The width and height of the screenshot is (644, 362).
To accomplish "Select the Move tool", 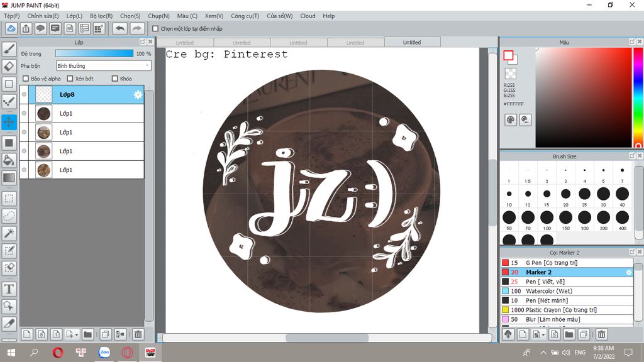I will [x=9, y=122].
